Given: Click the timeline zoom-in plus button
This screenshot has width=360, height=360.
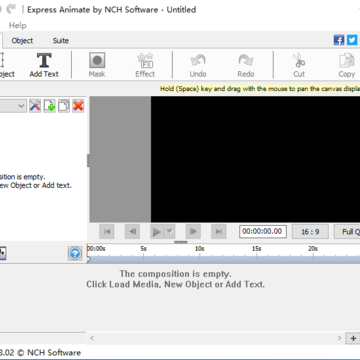Looking at the screenshot, I should click(353, 338).
